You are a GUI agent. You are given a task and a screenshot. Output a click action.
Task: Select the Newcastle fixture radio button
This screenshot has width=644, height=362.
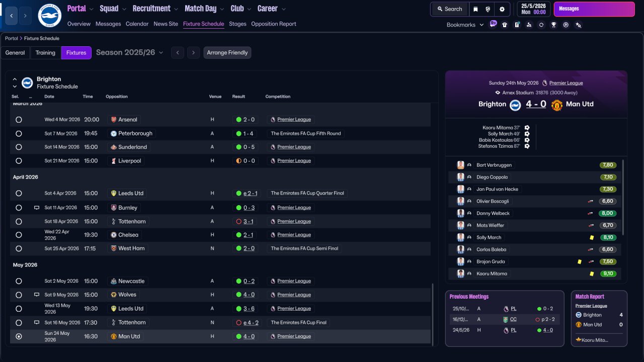[19, 281]
